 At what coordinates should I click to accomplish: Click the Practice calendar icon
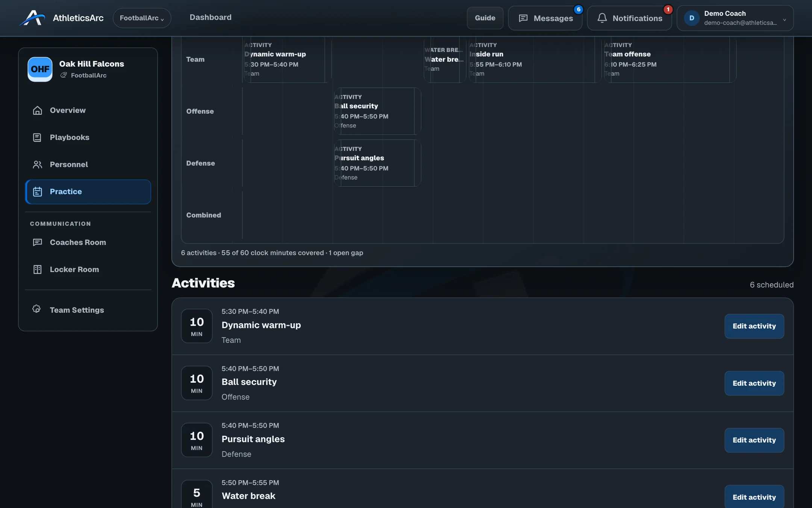click(37, 192)
